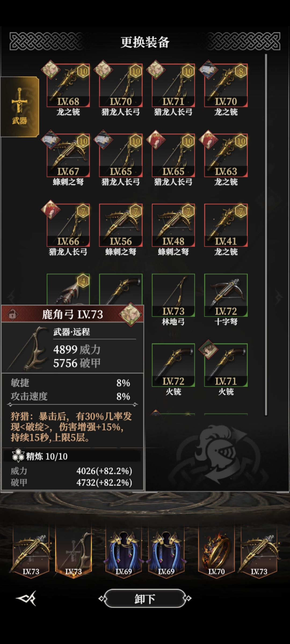Choose the LV.67 蜂刺之弩 crossbow
This screenshot has height=644, width=290.
coord(68,155)
